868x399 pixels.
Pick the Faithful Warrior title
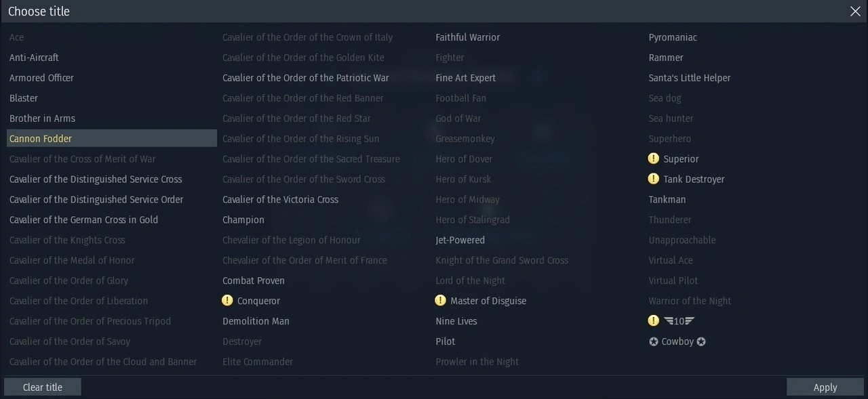click(x=468, y=37)
